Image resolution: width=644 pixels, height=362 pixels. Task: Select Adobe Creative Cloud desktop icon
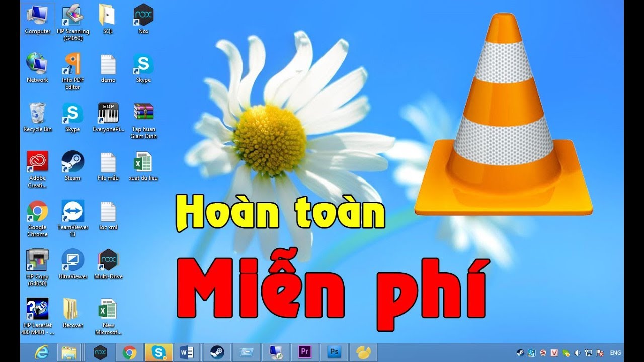pos(38,170)
